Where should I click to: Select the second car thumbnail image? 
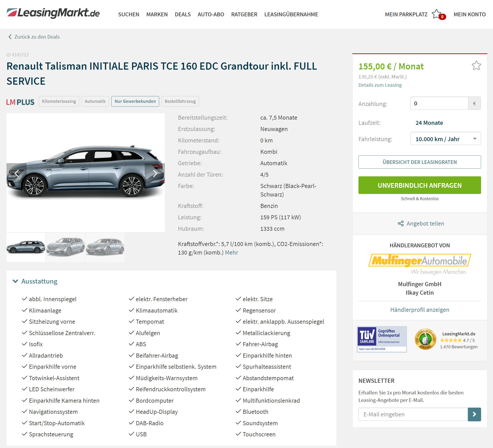pyautogui.click(x=65, y=247)
